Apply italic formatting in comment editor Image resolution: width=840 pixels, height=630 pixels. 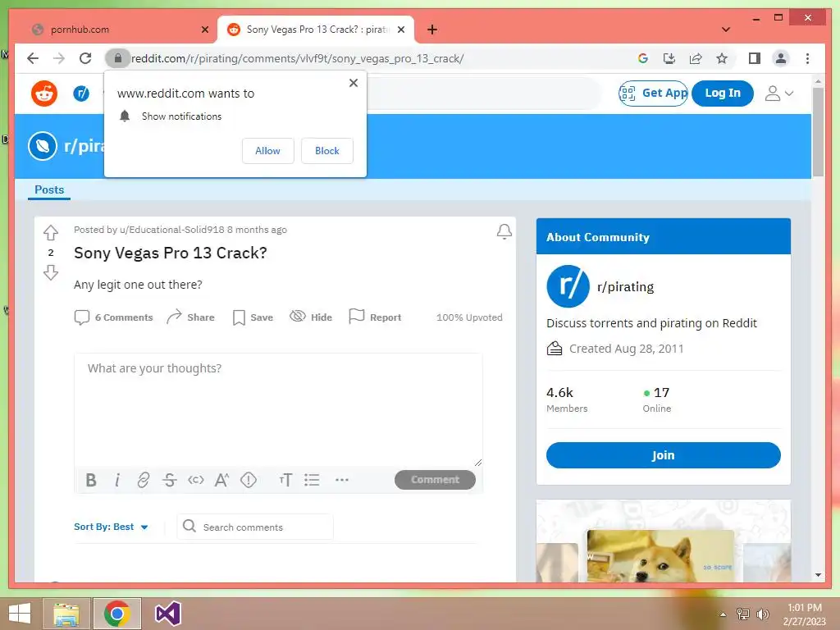click(x=117, y=480)
